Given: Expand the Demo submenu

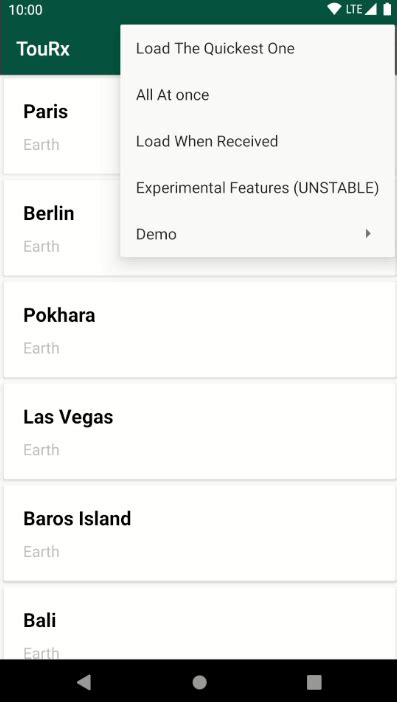Looking at the screenshot, I should [x=258, y=234].
